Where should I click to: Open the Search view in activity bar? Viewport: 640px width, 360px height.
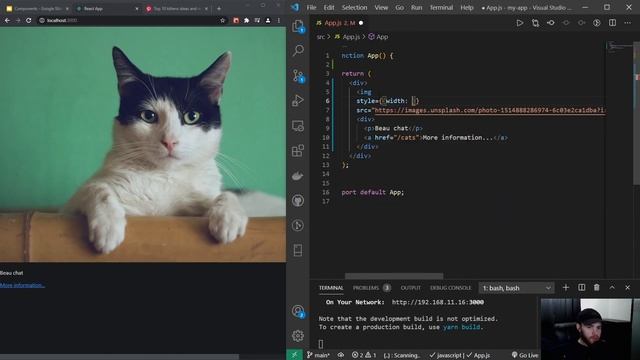[x=298, y=50]
